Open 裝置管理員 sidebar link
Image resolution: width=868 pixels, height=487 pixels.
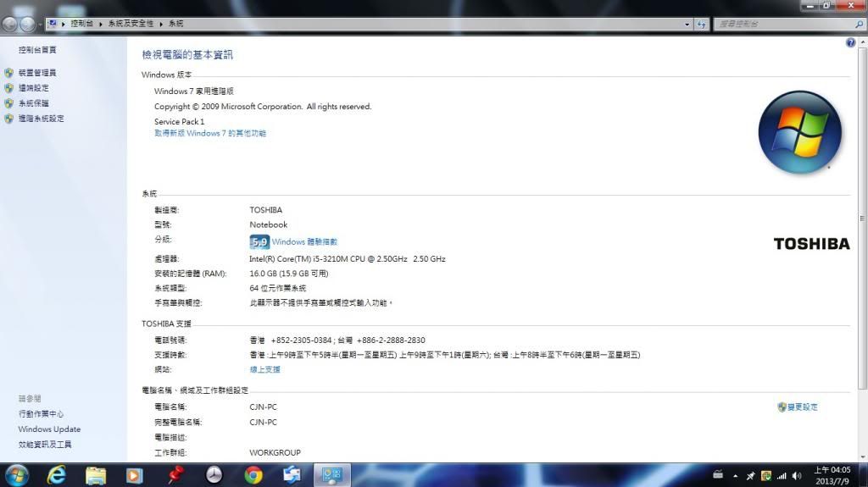coord(37,73)
